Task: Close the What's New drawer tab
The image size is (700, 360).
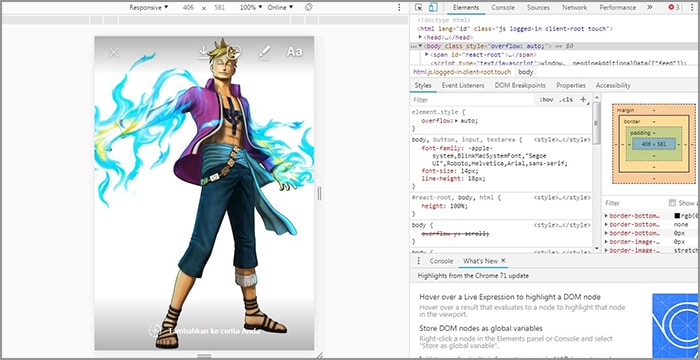Action: coord(503,260)
